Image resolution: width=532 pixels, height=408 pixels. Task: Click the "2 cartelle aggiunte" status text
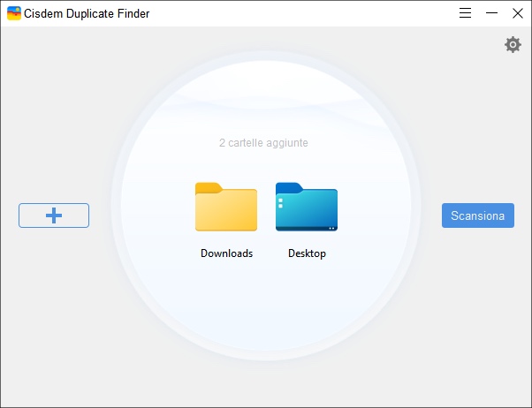263,142
